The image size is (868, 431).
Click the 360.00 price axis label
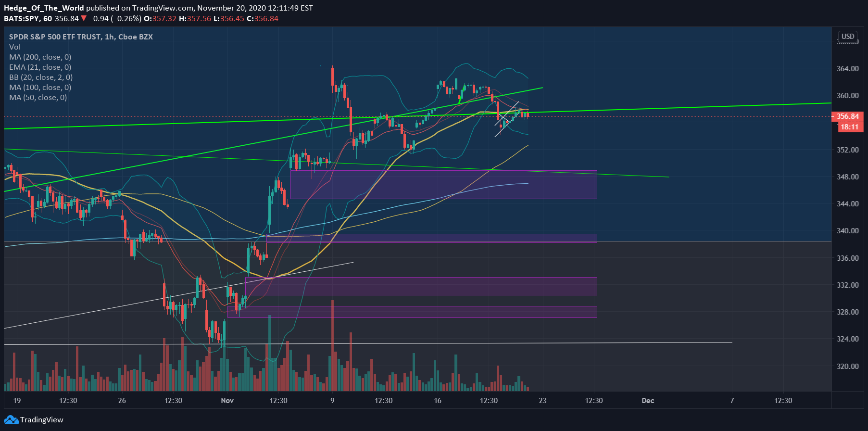(848, 95)
